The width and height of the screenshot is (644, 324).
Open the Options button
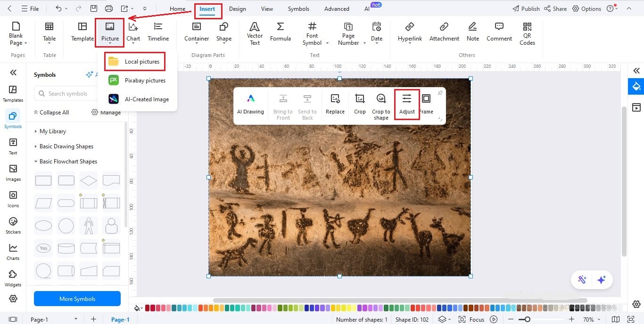tap(587, 8)
